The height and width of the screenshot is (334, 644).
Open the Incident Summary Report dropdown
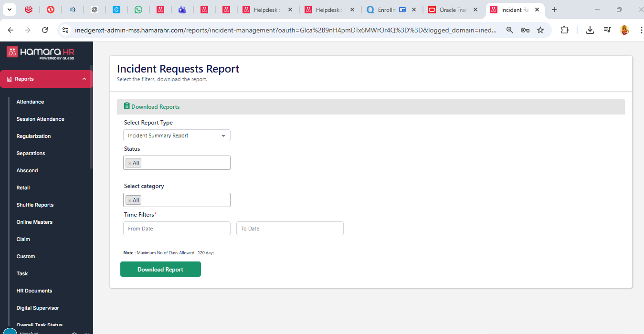[x=177, y=136]
